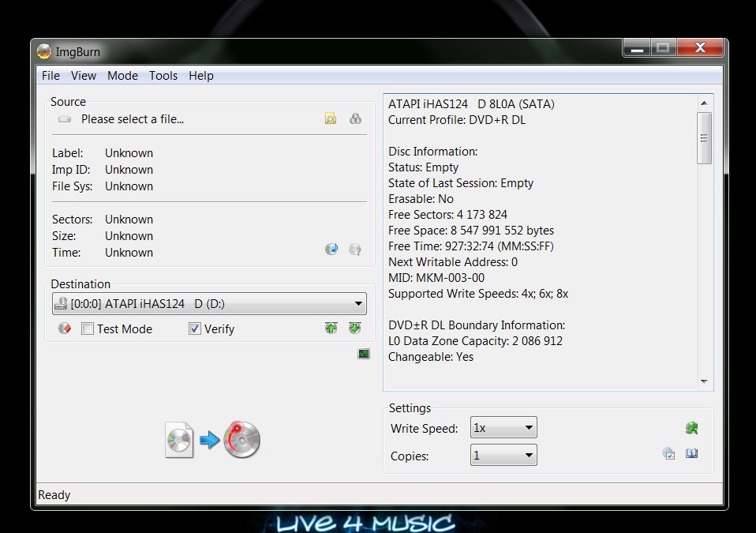Click the image file icon beside blue arrow

pos(179,440)
